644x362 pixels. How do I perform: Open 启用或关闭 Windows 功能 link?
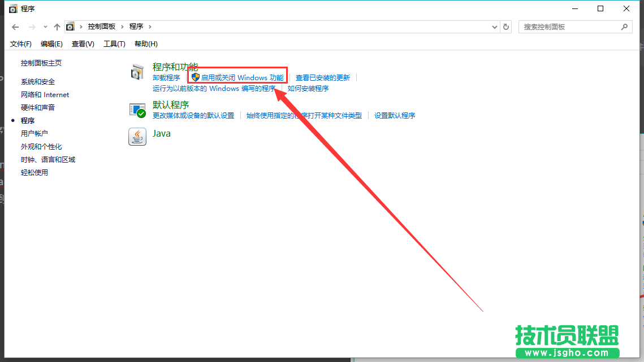click(x=242, y=77)
